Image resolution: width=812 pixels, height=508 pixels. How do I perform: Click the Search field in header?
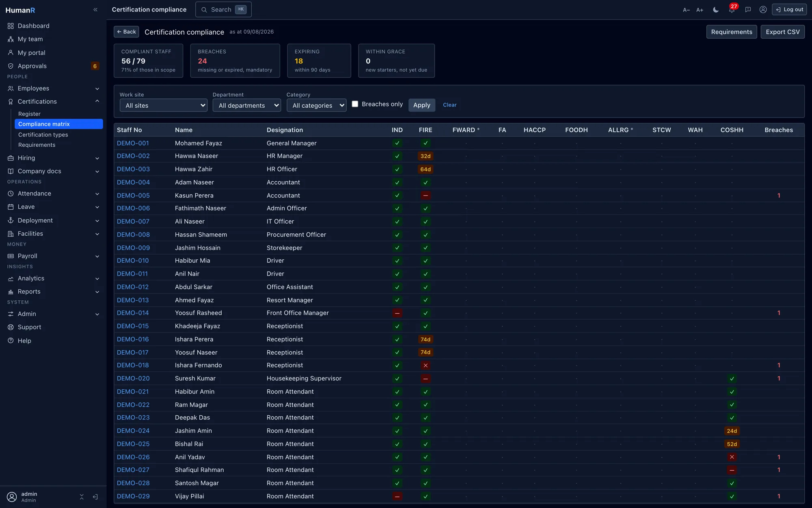point(223,9)
